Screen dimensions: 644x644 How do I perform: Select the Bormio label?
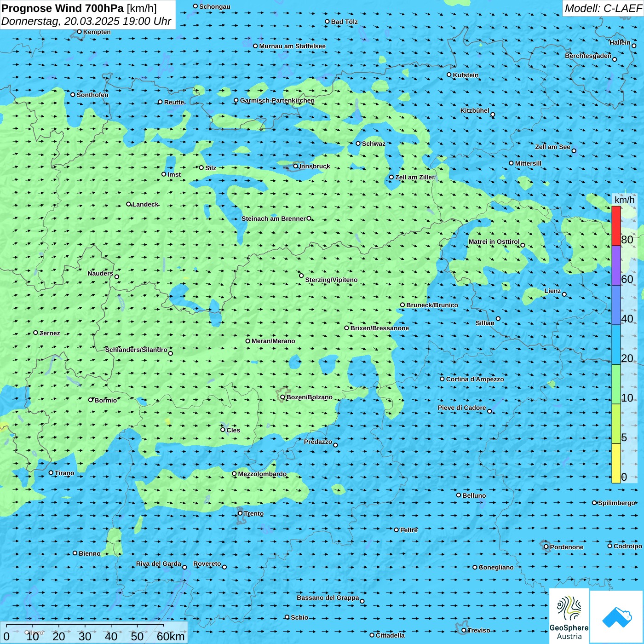point(105,400)
